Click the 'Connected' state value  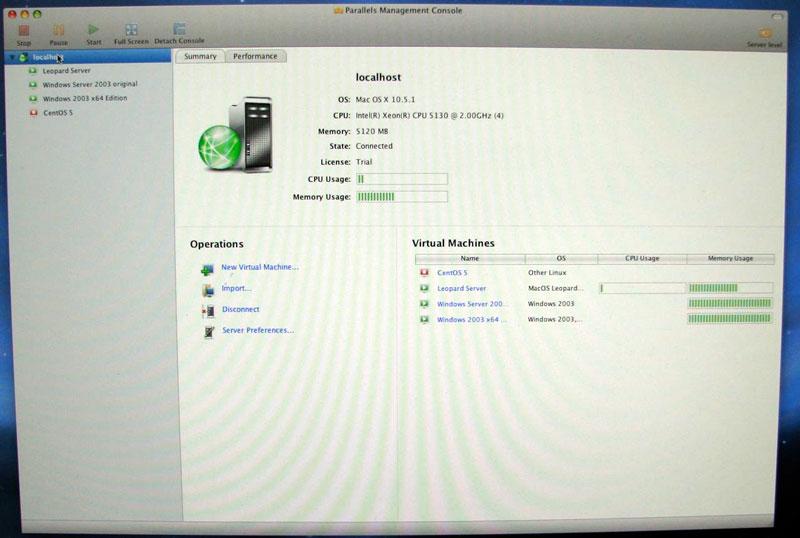pos(374,146)
